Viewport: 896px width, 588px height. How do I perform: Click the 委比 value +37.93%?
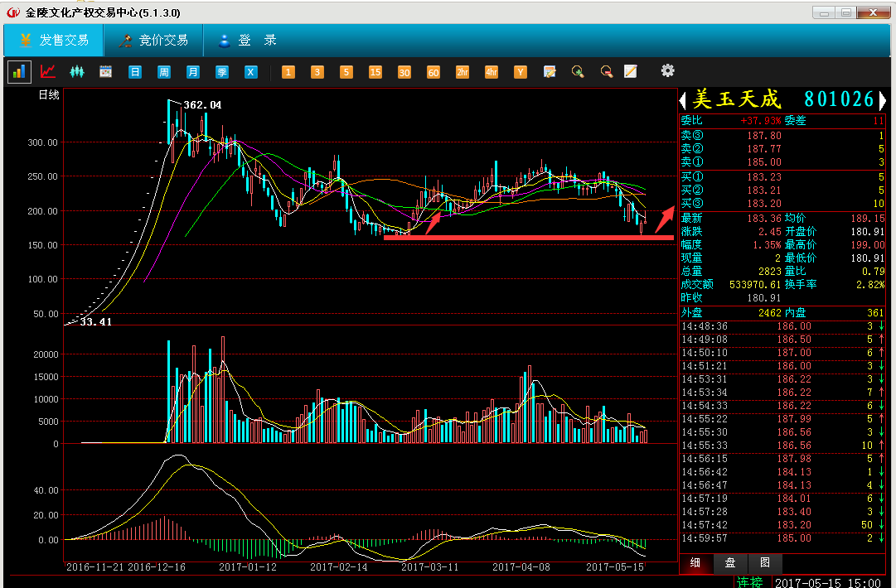click(x=761, y=120)
